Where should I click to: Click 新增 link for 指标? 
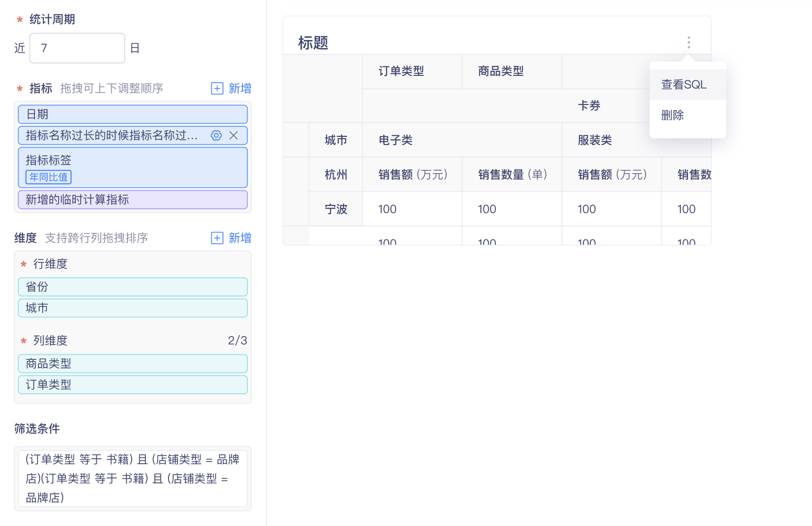240,88
